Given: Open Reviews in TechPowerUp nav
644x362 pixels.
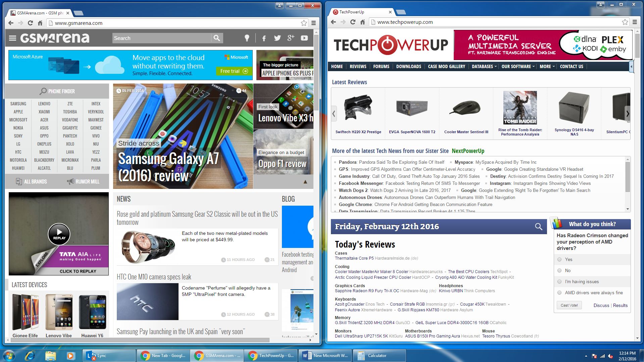Looking at the screenshot, I should point(358,66).
